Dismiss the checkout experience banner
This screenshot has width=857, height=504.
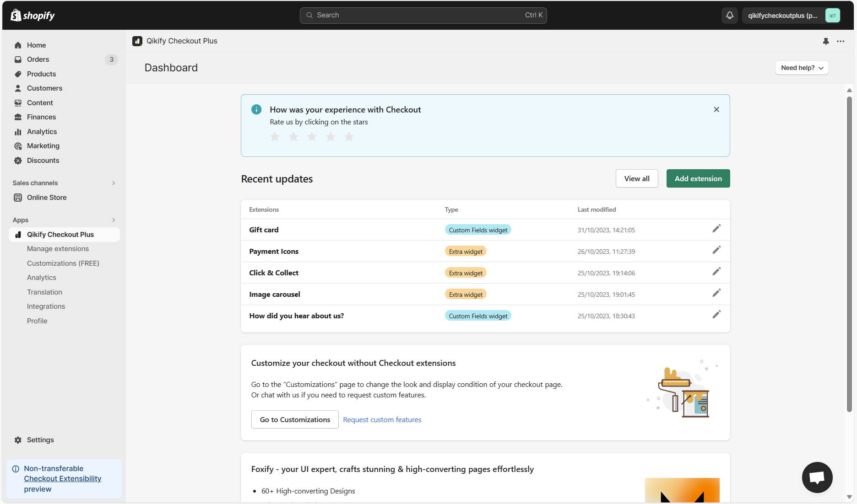pyautogui.click(x=716, y=109)
